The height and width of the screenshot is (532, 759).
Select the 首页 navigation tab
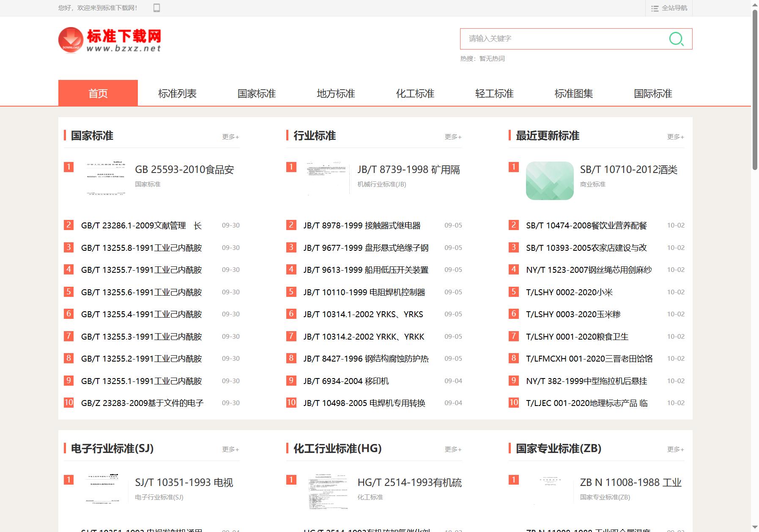[x=98, y=93]
